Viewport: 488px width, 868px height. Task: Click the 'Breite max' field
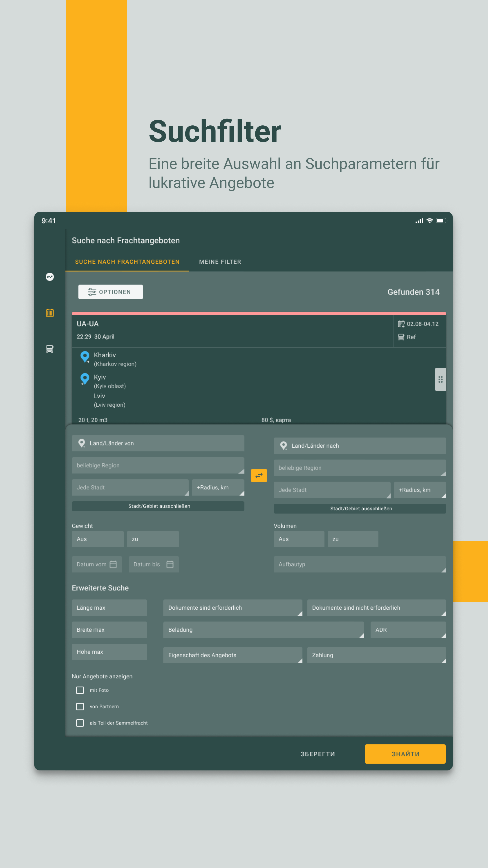coord(109,629)
